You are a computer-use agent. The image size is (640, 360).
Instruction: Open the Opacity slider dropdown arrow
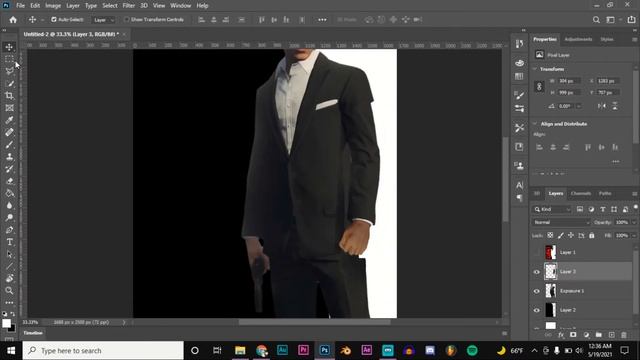pos(634,222)
